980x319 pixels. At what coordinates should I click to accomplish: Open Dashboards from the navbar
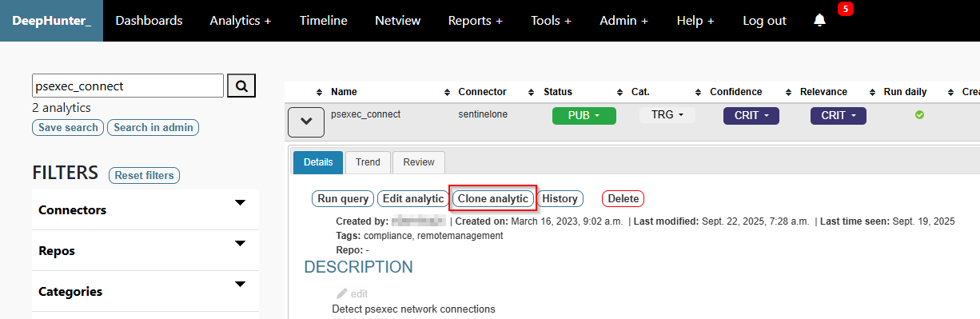tap(149, 21)
